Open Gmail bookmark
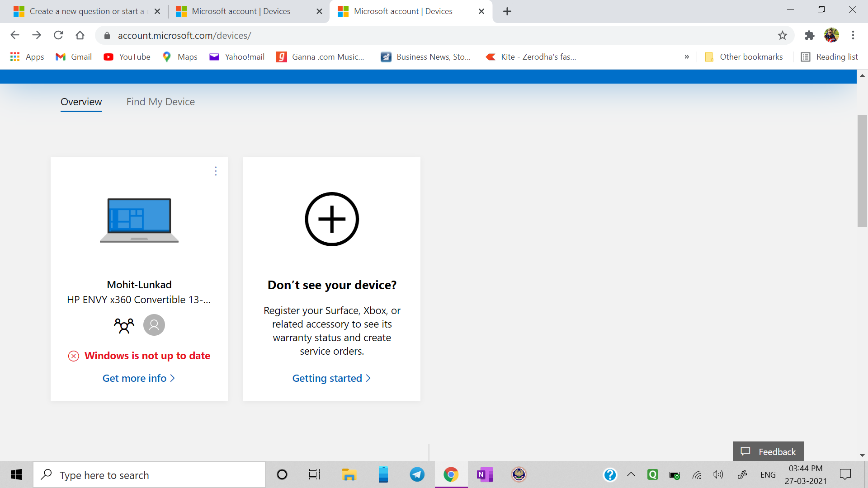Image resolution: width=868 pixels, height=488 pixels. point(74,57)
